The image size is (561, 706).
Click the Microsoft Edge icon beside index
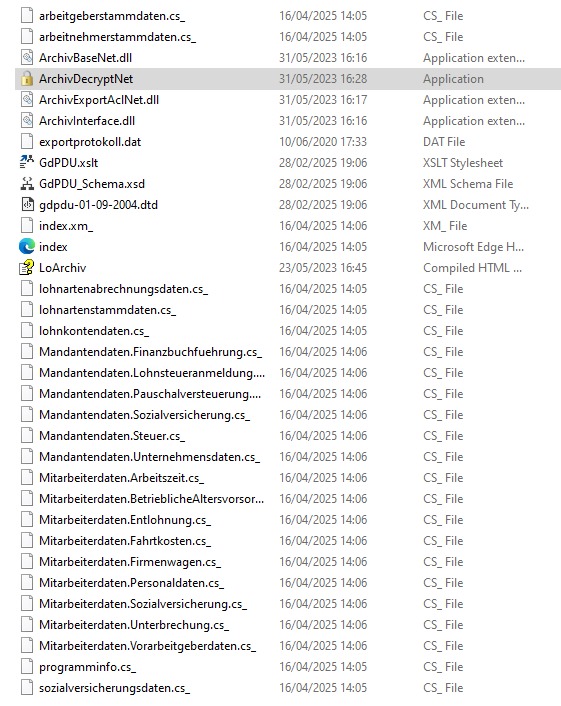tap(27, 247)
